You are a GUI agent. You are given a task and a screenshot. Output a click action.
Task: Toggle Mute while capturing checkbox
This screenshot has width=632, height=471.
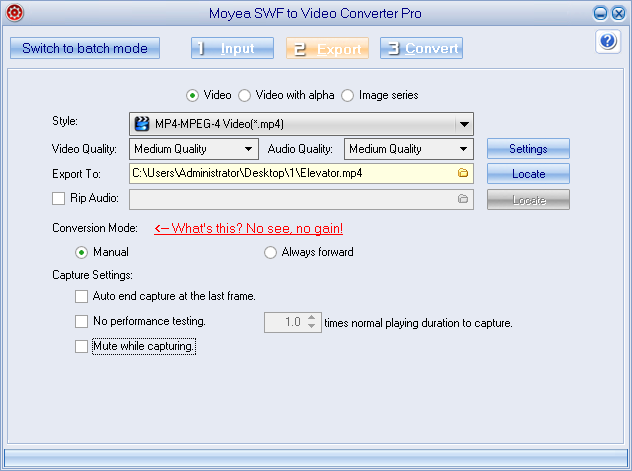click(81, 347)
